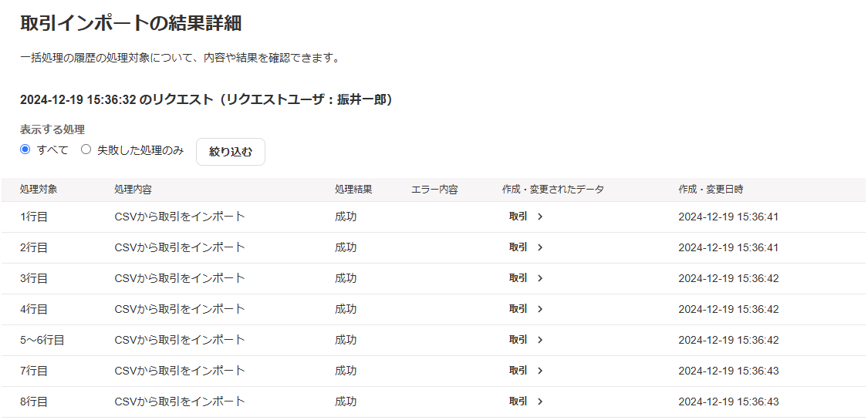Open the 取引 link in the 2行目 row
Screen dimensions: 868x420
coord(526,247)
